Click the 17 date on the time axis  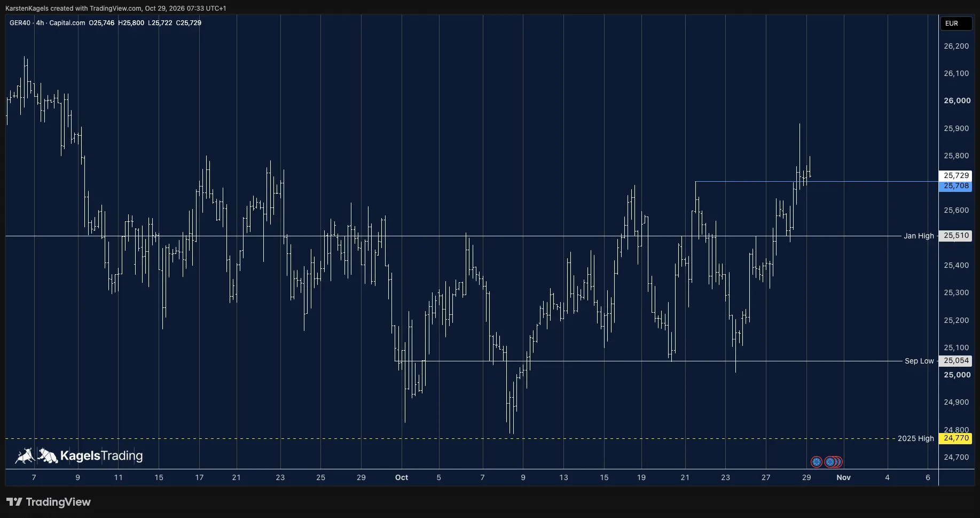[x=199, y=477]
